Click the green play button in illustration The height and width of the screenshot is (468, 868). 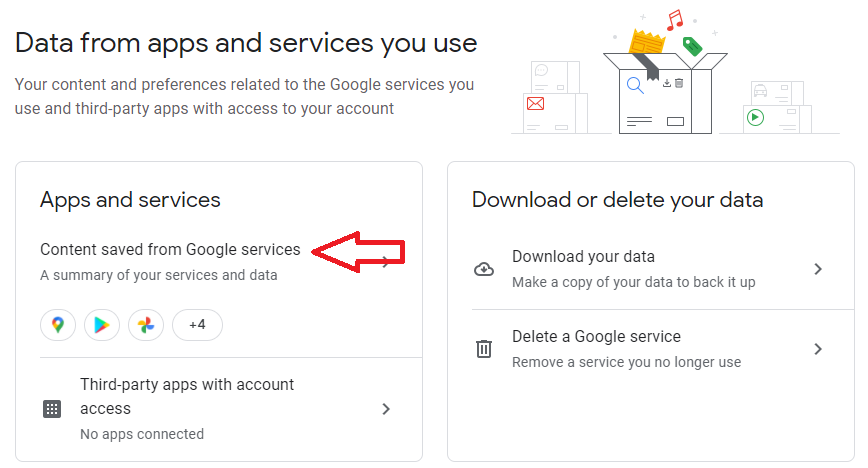[755, 117]
